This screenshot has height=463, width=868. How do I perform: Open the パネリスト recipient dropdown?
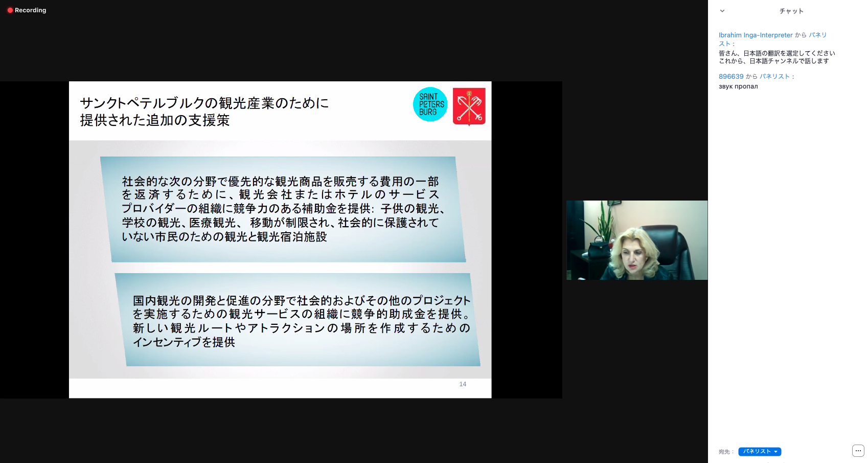[760, 452]
